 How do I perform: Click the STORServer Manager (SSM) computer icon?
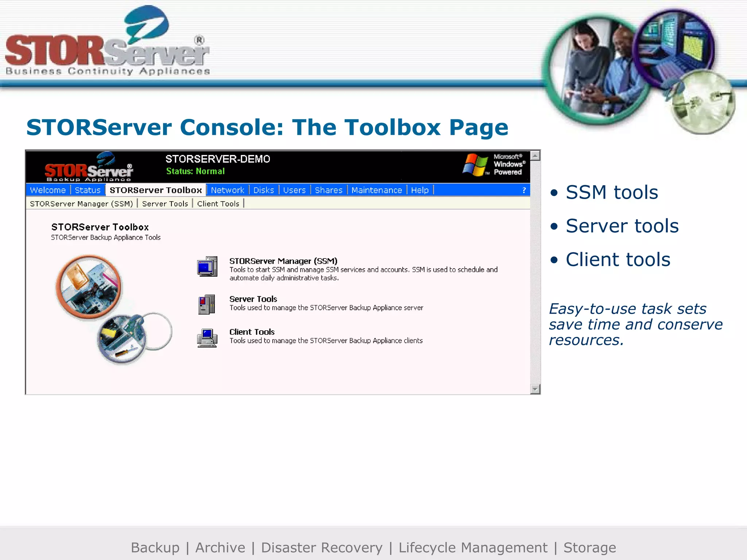pyautogui.click(x=207, y=267)
